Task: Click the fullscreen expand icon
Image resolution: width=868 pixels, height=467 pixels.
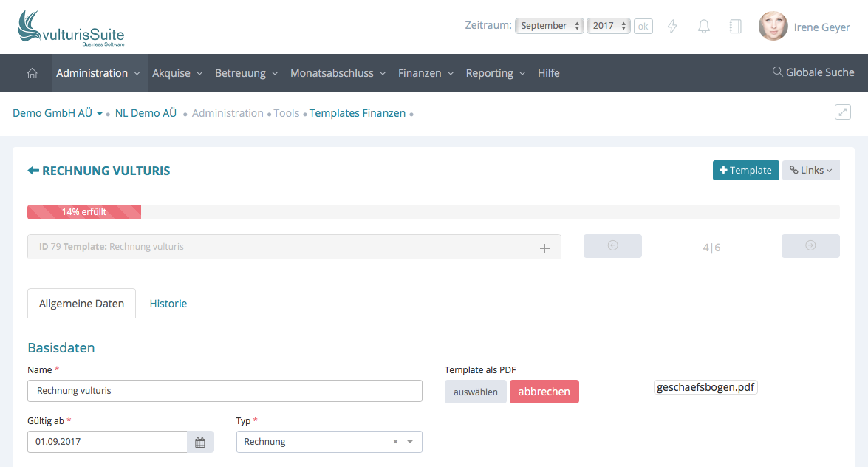Action: (842, 112)
